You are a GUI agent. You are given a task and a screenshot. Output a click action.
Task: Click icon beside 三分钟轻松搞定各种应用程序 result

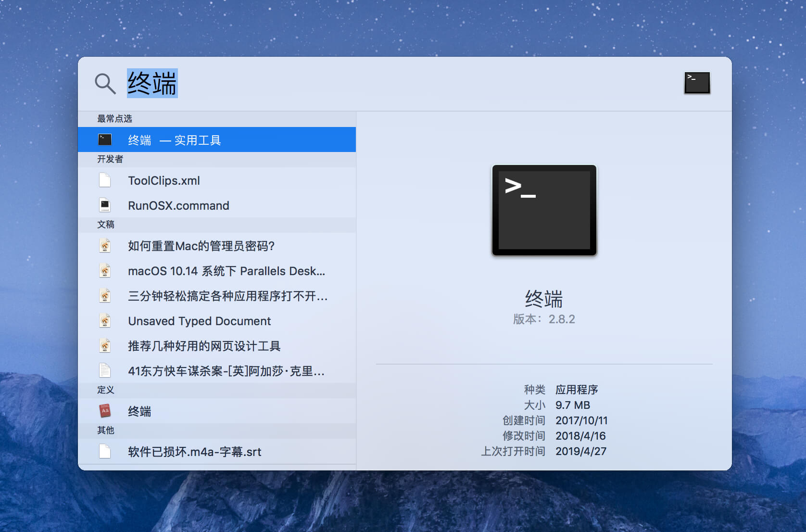tap(105, 296)
